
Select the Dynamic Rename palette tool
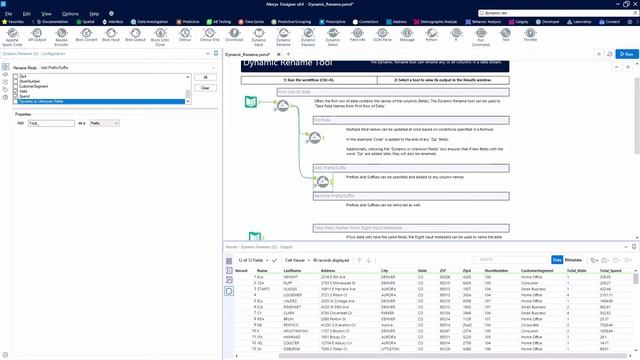(x=283, y=36)
